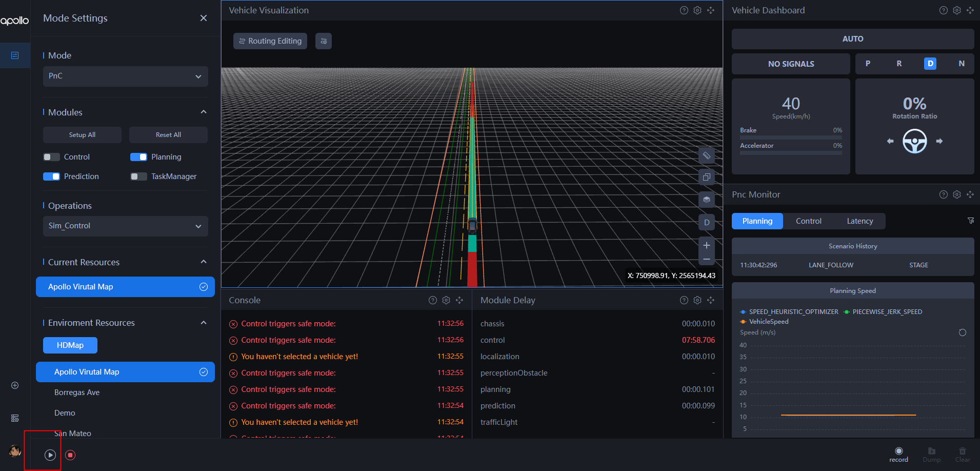Toggle the Control module switch
Viewport: 980px width, 471px height.
click(51, 157)
